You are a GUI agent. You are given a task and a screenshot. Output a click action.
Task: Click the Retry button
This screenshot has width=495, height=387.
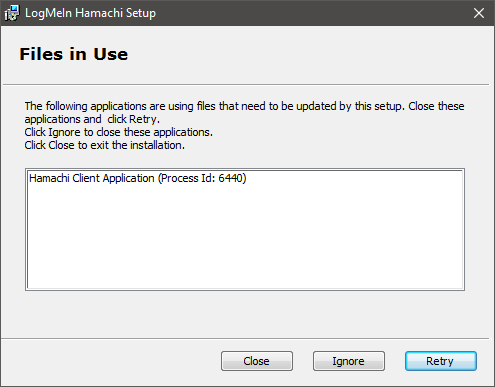tap(441, 361)
